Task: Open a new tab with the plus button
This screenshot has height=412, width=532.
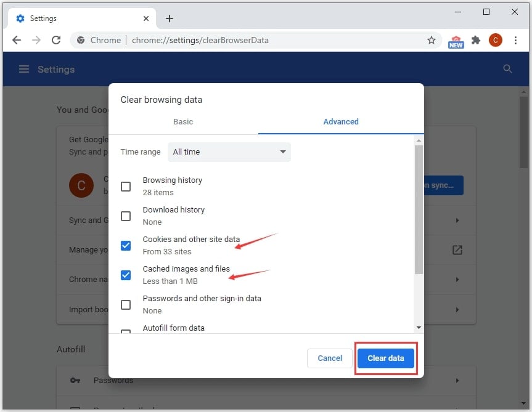Action: (x=170, y=18)
